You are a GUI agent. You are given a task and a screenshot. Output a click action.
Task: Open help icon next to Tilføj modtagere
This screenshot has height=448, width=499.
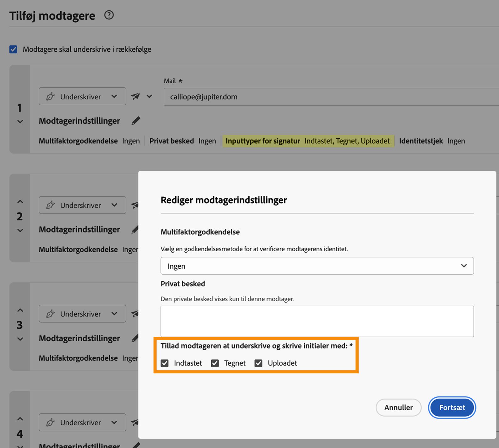click(x=109, y=15)
